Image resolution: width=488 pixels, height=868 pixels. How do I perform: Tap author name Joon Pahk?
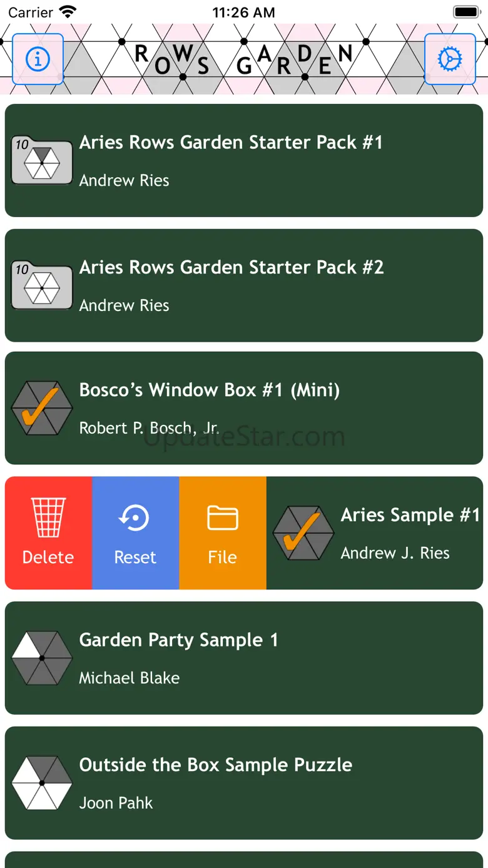coord(116,803)
